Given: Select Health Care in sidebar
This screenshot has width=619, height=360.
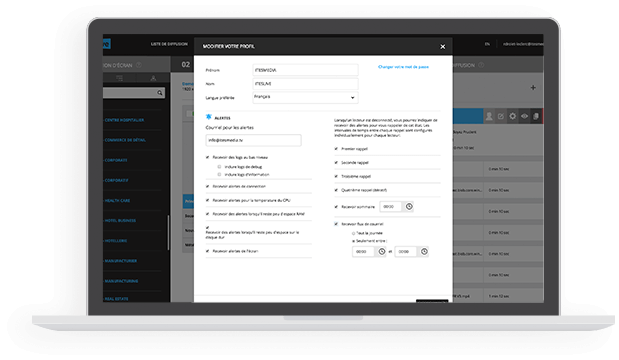Looking at the screenshot, I should point(117,201).
